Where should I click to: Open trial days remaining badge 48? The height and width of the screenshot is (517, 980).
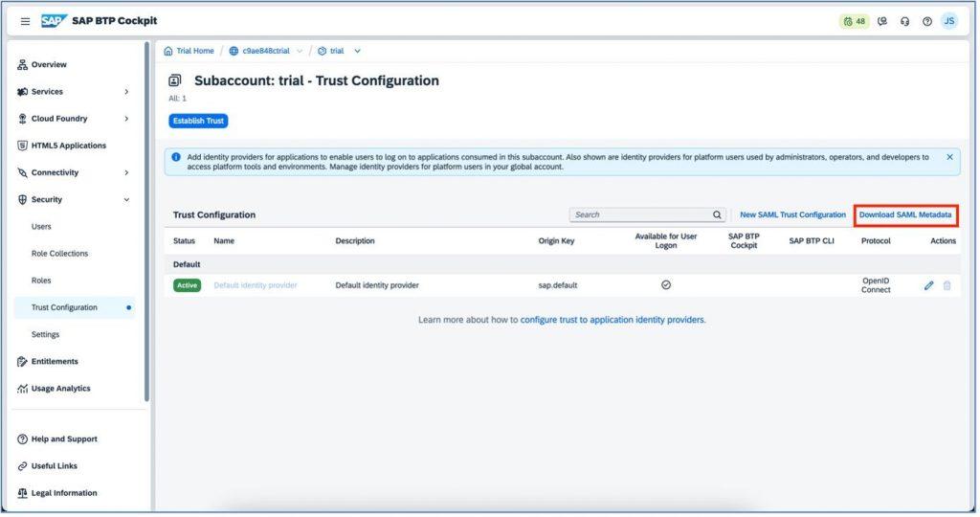click(x=857, y=21)
